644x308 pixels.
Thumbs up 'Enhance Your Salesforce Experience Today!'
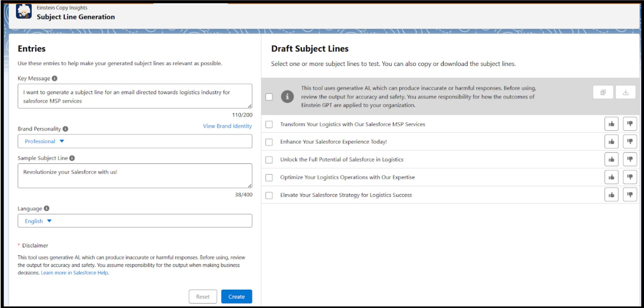point(611,142)
